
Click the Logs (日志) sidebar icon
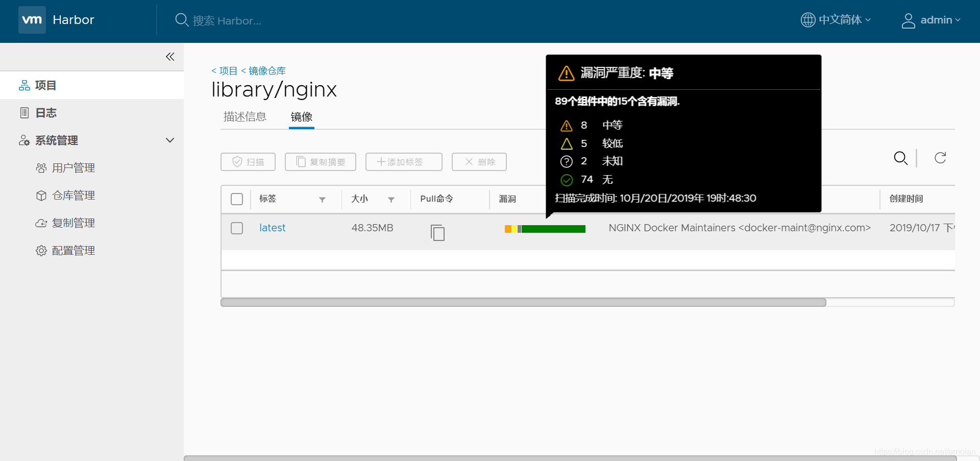tap(24, 113)
